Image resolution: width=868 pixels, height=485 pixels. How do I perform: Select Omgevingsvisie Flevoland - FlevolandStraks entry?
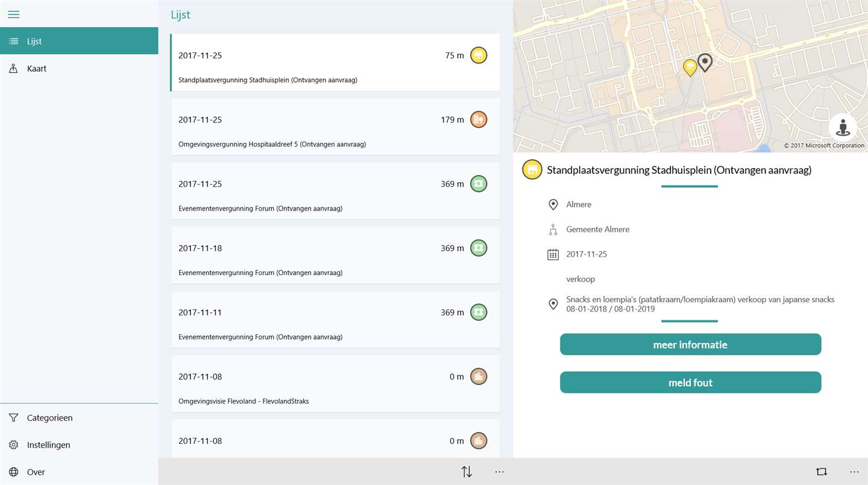click(x=335, y=384)
